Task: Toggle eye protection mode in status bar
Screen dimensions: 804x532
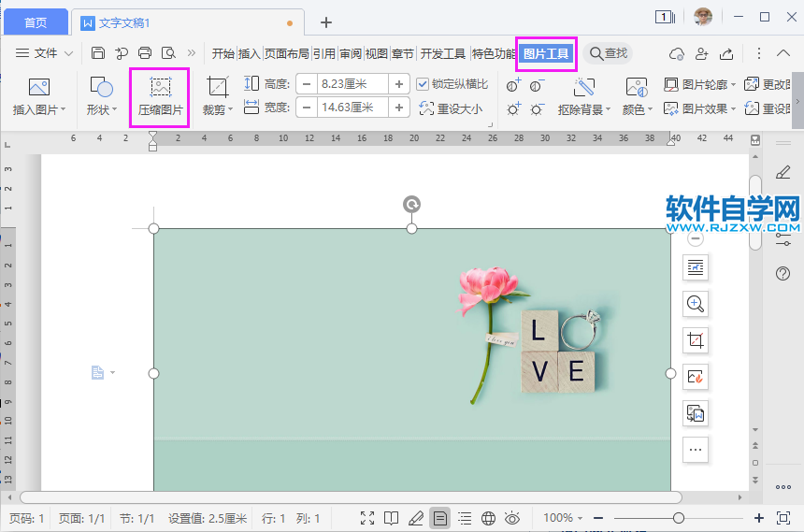Action: pos(511,518)
